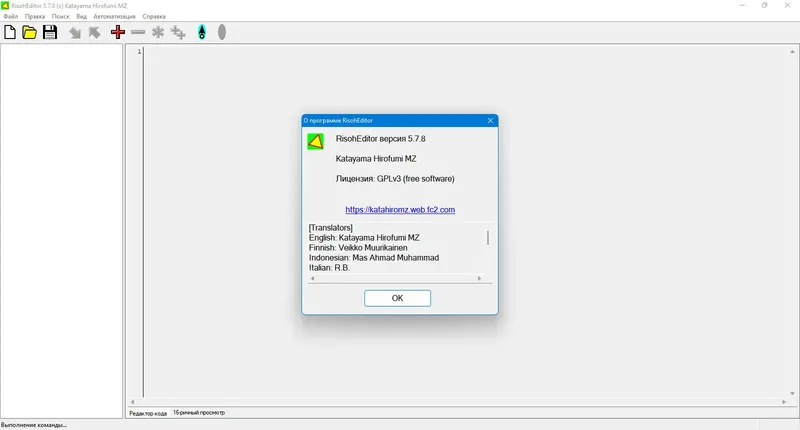Click the 'Italian: R.B.' line
This screenshot has width=800, height=430.
[x=329, y=268]
